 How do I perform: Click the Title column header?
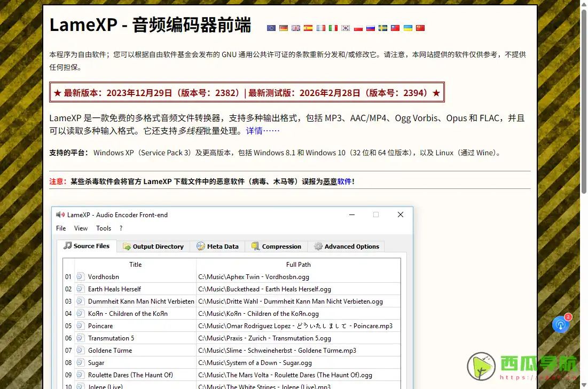click(x=135, y=265)
